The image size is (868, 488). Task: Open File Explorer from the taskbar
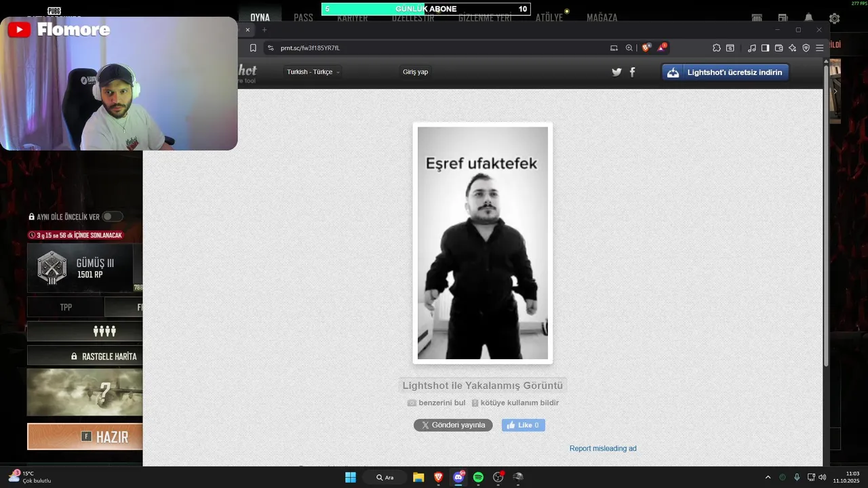click(418, 477)
